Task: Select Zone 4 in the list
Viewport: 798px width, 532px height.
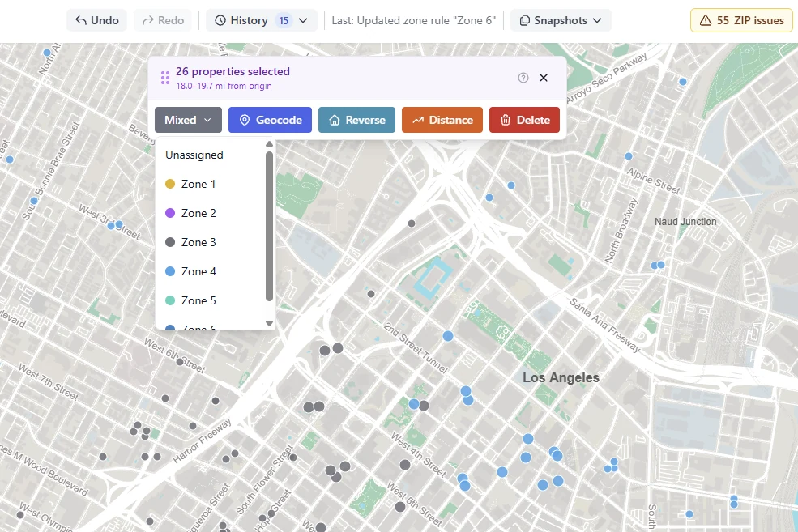Action: [211, 271]
